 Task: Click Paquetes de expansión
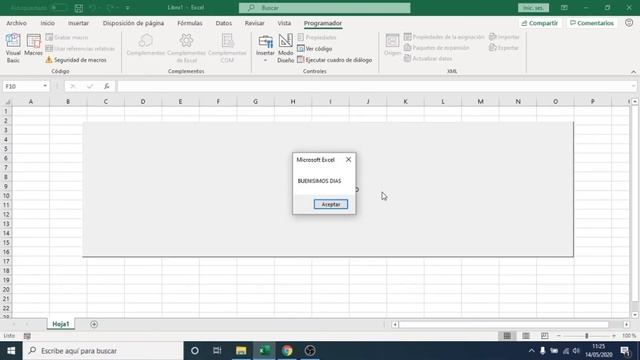[x=436, y=48]
